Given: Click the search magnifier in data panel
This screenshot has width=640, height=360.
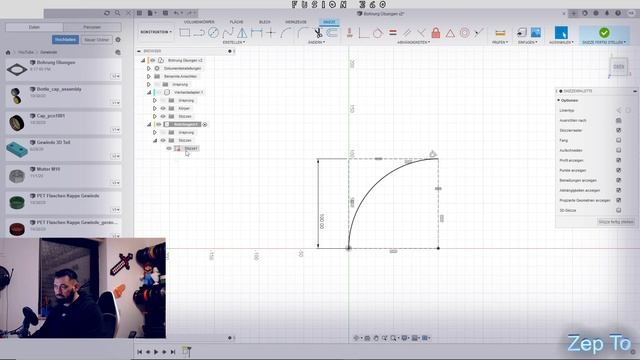Looking at the screenshot, I should [118, 13].
